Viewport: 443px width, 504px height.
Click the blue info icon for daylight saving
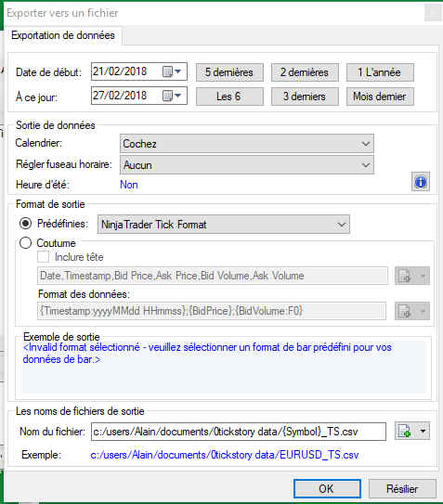[x=421, y=182]
